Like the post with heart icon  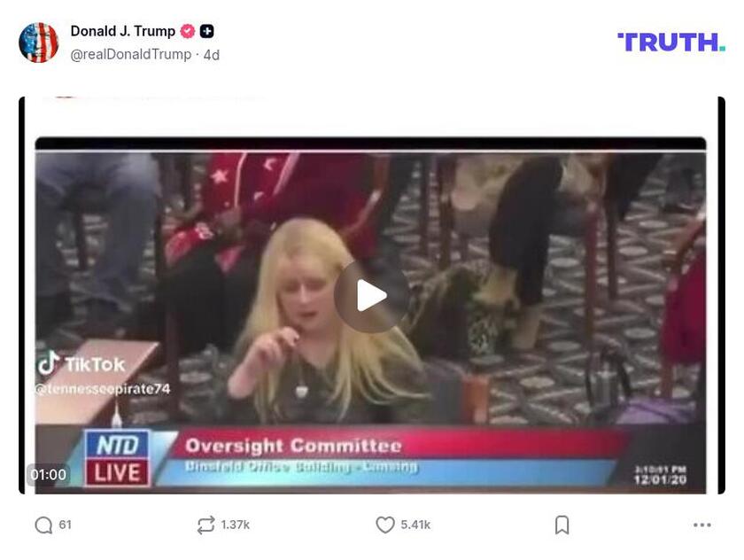pyautogui.click(x=384, y=525)
